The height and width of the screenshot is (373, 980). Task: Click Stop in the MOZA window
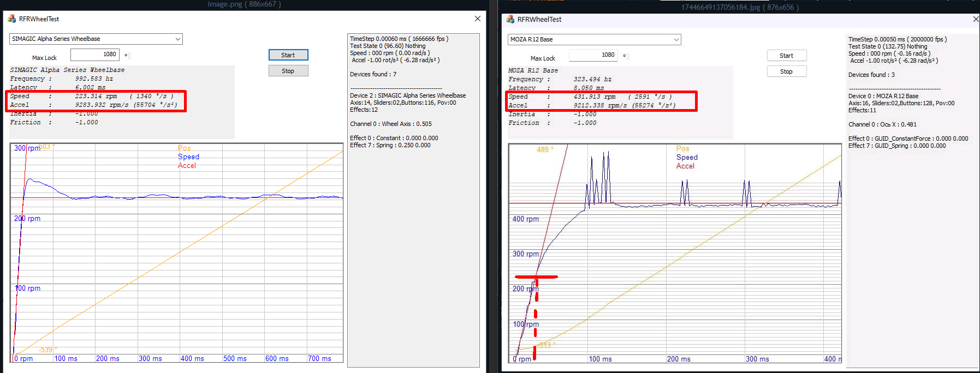(787, 71)
